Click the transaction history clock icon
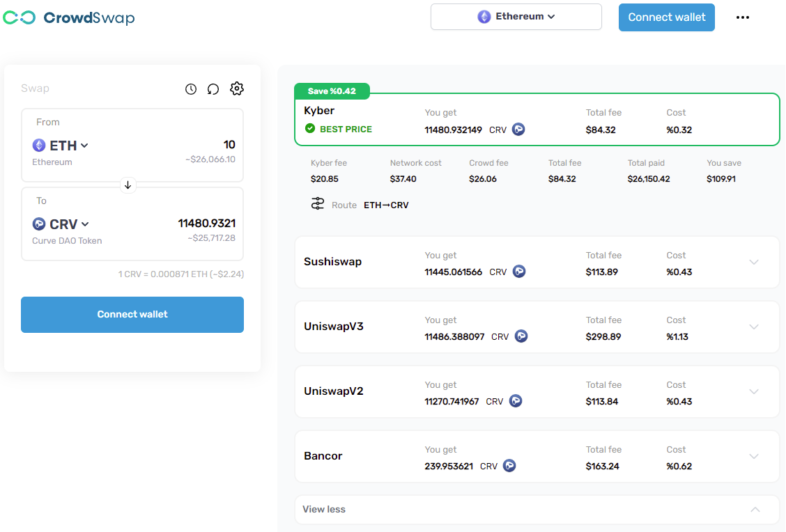786x532 pixels. click(191, 88)
